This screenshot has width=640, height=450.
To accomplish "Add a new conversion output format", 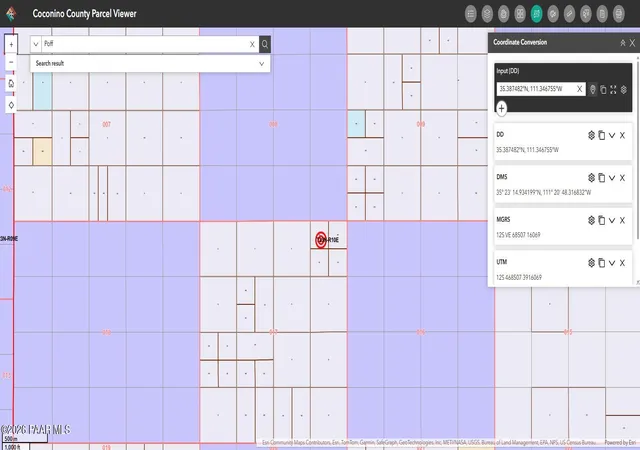I will click(502, 109).
